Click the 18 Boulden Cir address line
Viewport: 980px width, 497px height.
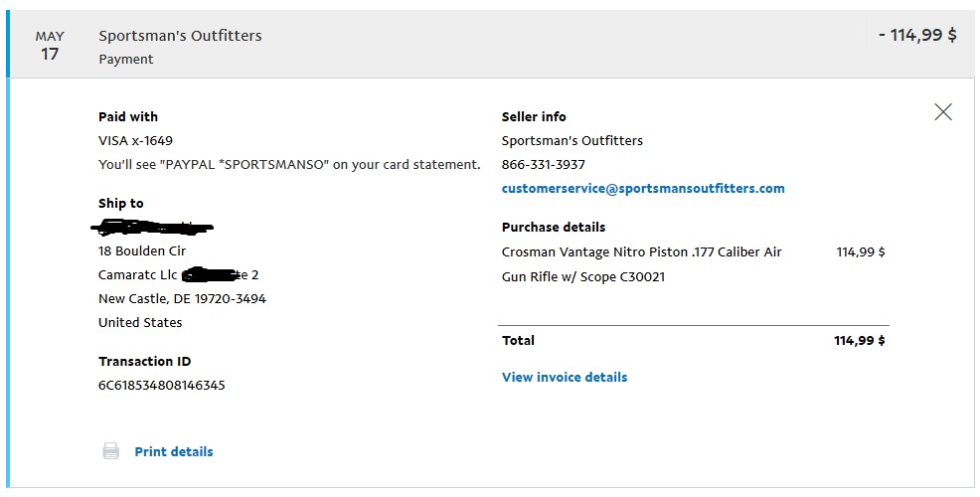pyautogui.click(x=142, y=250)
